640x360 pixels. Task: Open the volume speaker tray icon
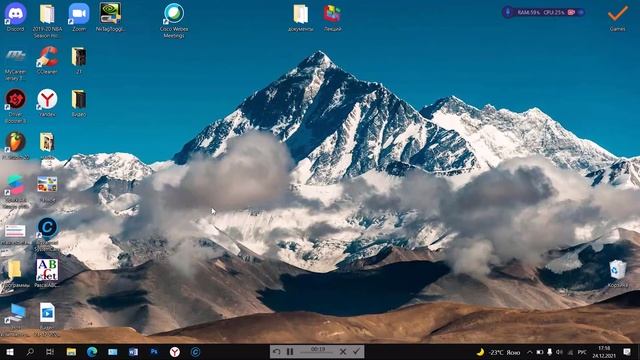(559, 352)
